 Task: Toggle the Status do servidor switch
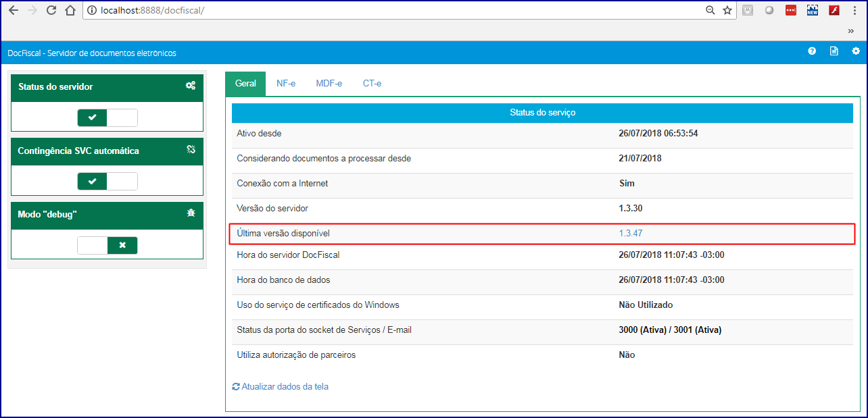click(x=107, y=117)
